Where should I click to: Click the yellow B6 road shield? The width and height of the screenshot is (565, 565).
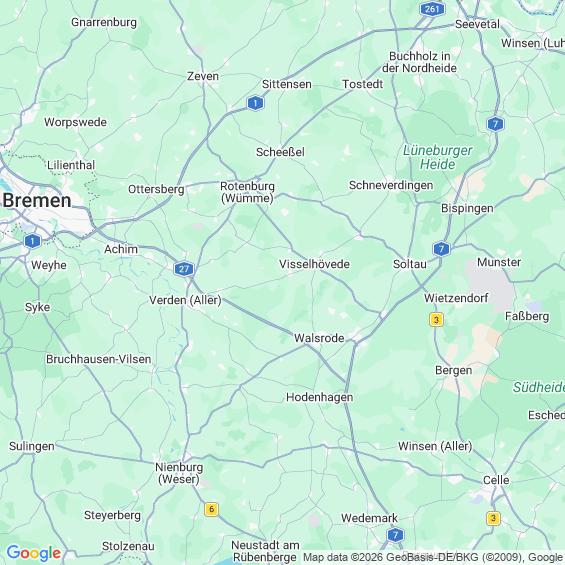click(212, 509)
